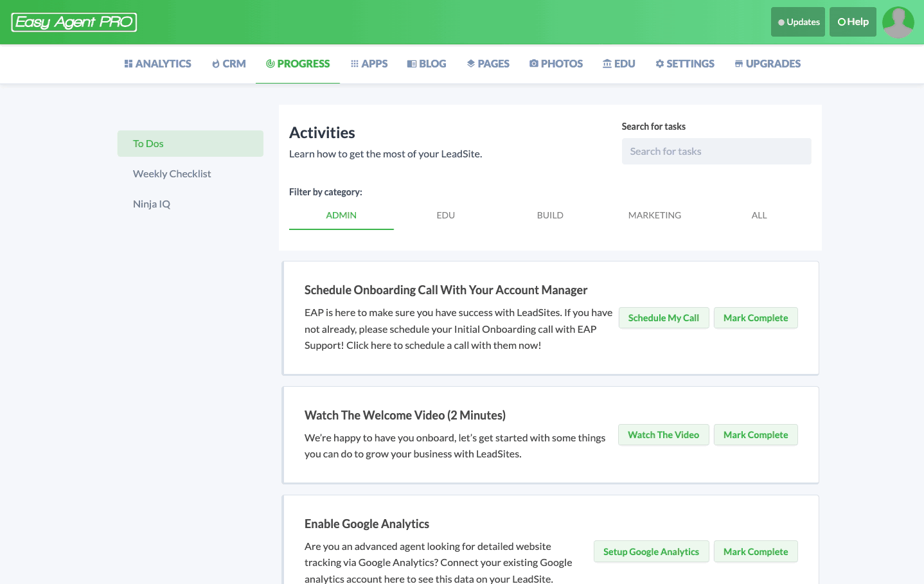Click Setup Google Analytics button

[652, 552]
